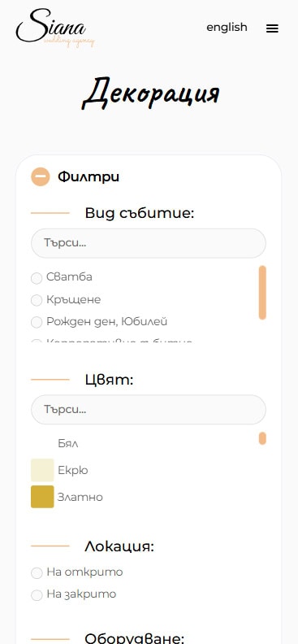Click the Локация section heading
This screenshot has height=644, width=298.
119,546
